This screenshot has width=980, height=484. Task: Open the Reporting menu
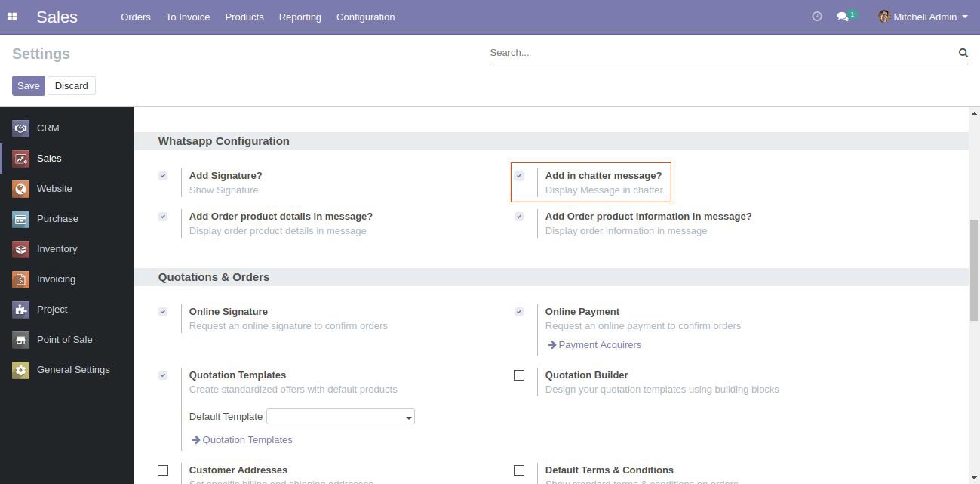coord(300,17)
